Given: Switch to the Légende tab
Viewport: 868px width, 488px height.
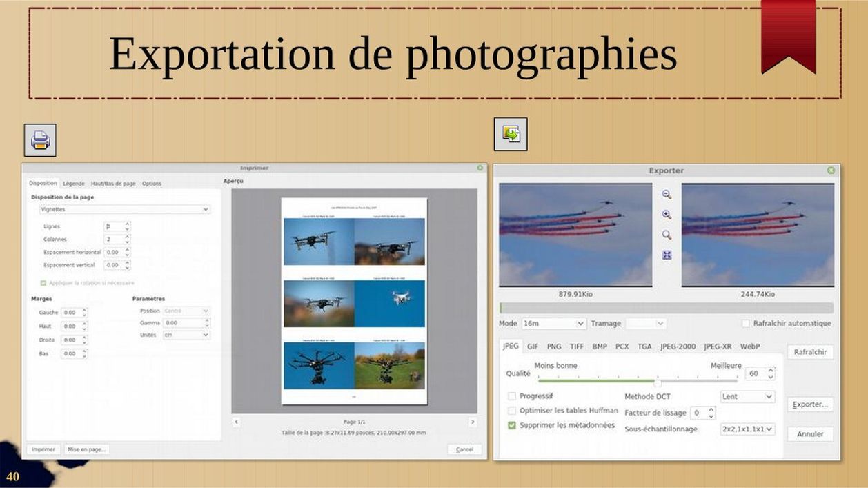Looking at the screenshot, I should point(74,184).
